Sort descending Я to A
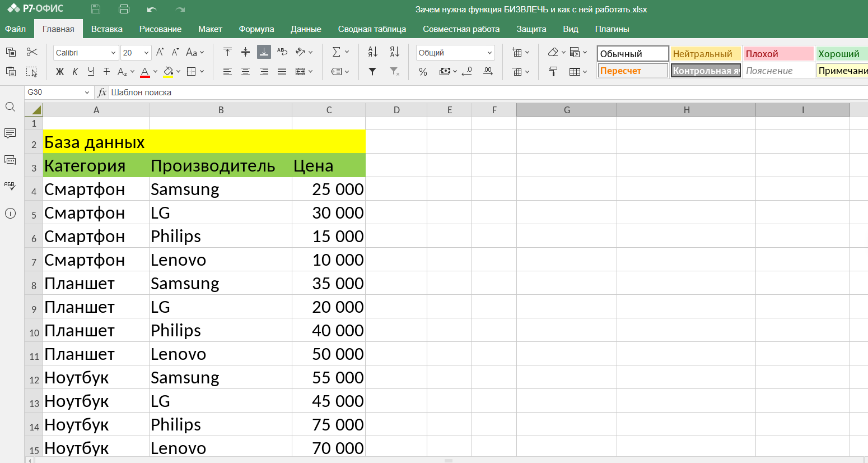Screen dimensions: 868x463 coord(394,52)
